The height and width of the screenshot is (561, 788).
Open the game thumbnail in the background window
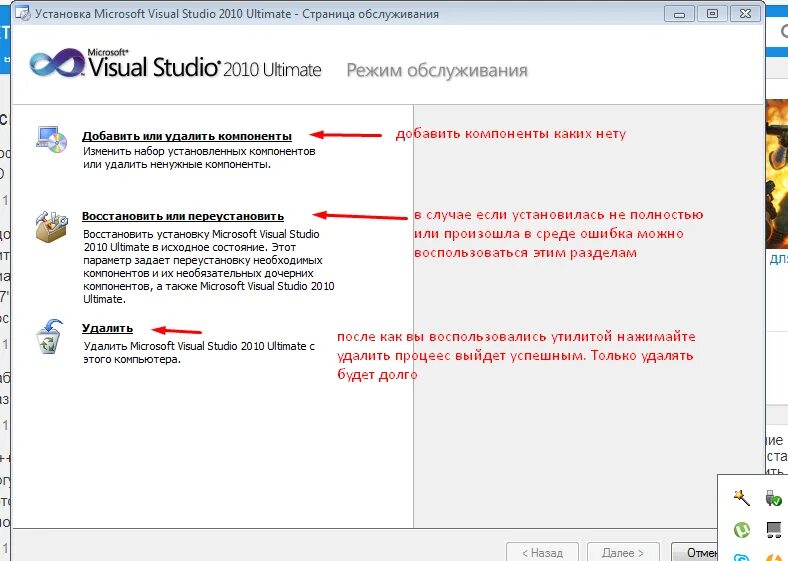click(x=776, y=174)
